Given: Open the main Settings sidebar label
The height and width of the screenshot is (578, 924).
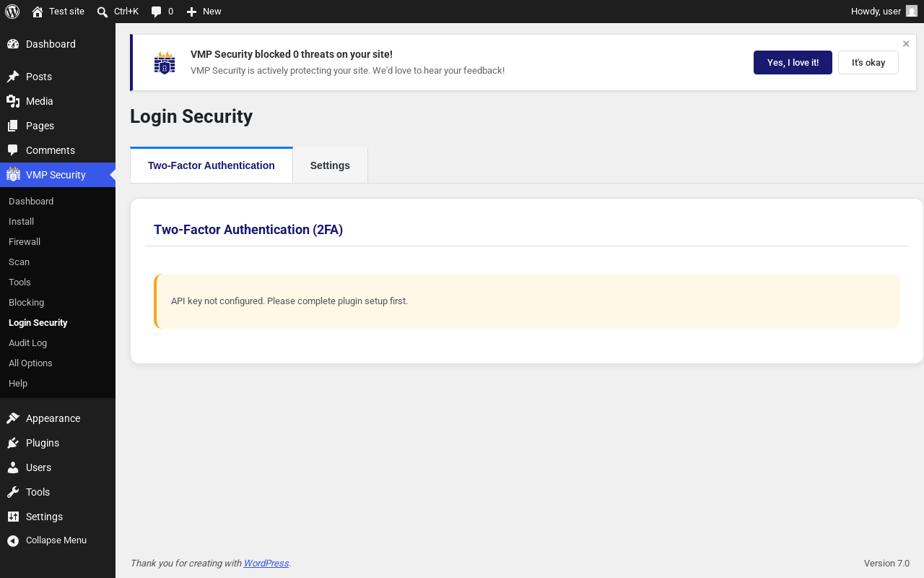Looking at the screenshot, I should [x=44, y=517].
